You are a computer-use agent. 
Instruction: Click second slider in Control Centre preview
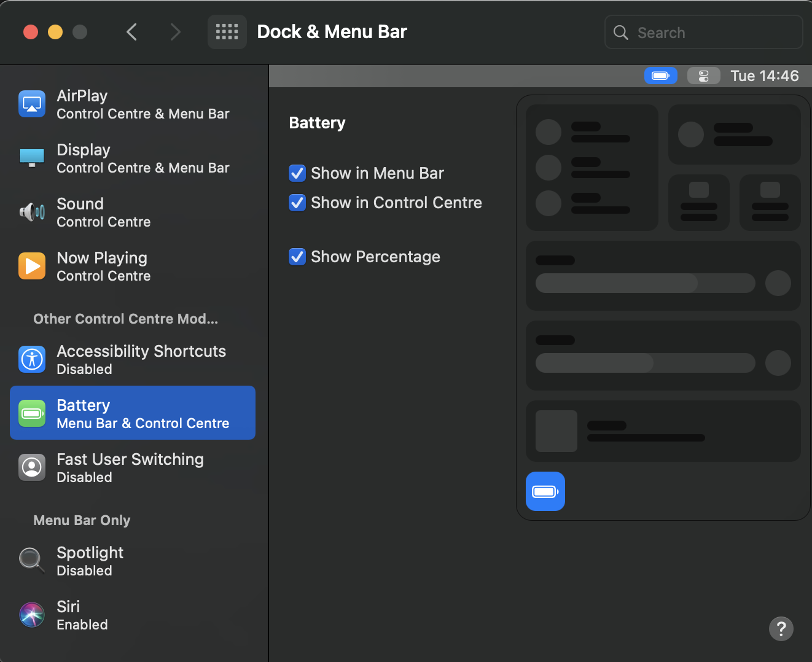coord(646,363)
